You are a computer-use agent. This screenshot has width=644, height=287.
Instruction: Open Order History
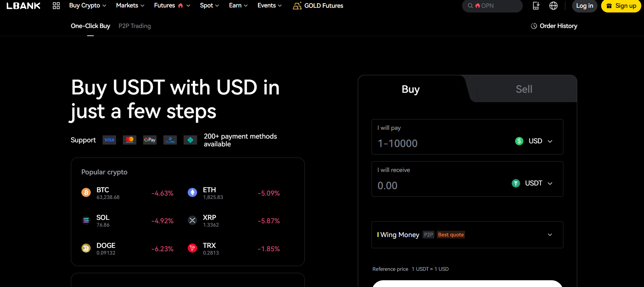554,26
